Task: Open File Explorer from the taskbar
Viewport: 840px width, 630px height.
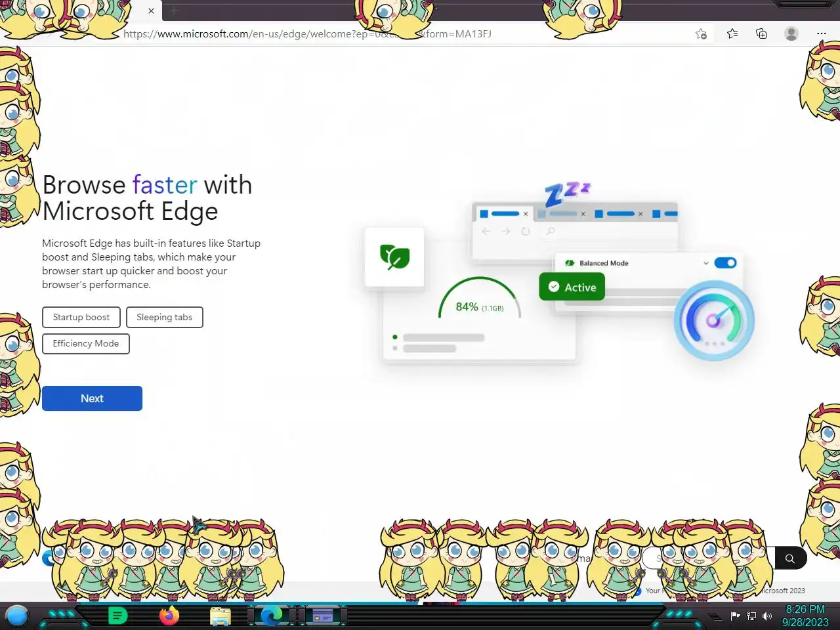Action: (220, 616)
